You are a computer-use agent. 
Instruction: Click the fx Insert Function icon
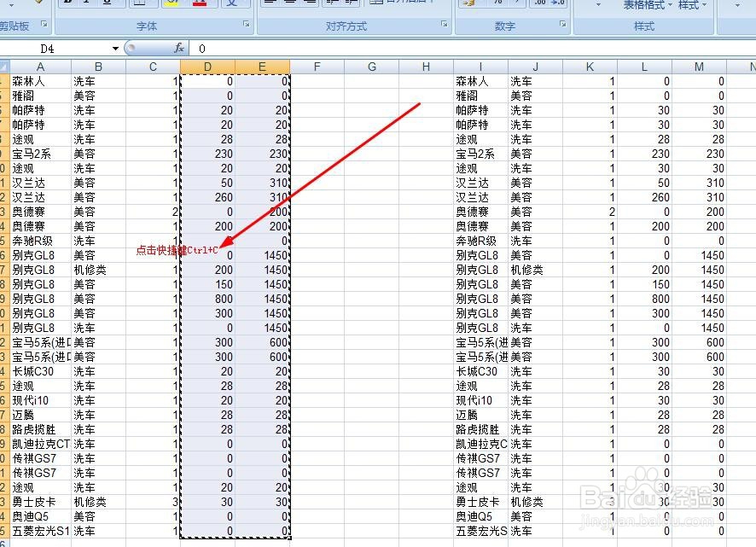pyautogui.click(x=179, y=49)
